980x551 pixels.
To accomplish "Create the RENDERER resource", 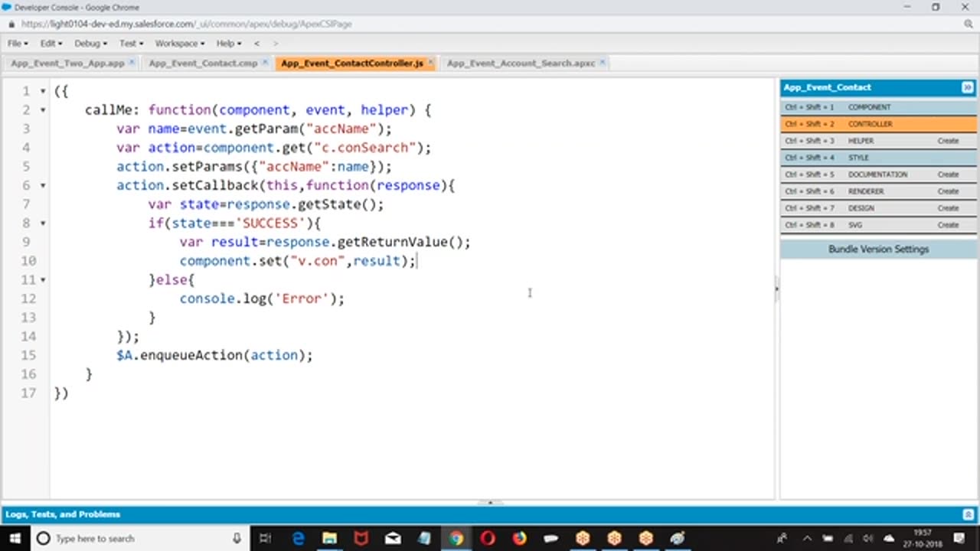I will pos(948,191).
